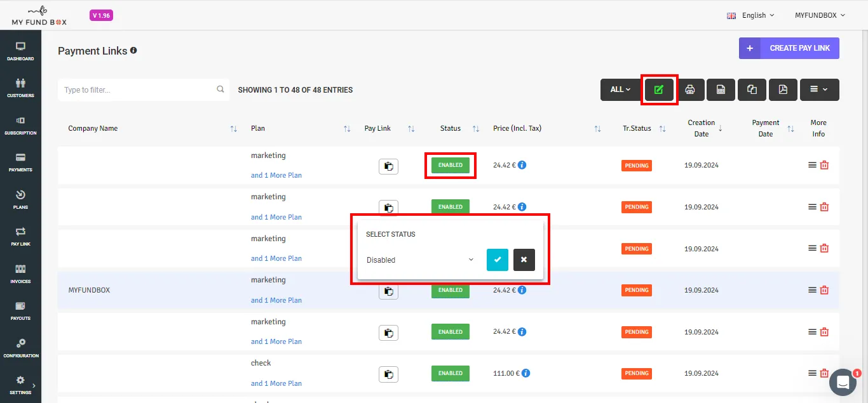Confirm status change with checkmark button
This screenshot has height=403, width=868.
point(498,260)
